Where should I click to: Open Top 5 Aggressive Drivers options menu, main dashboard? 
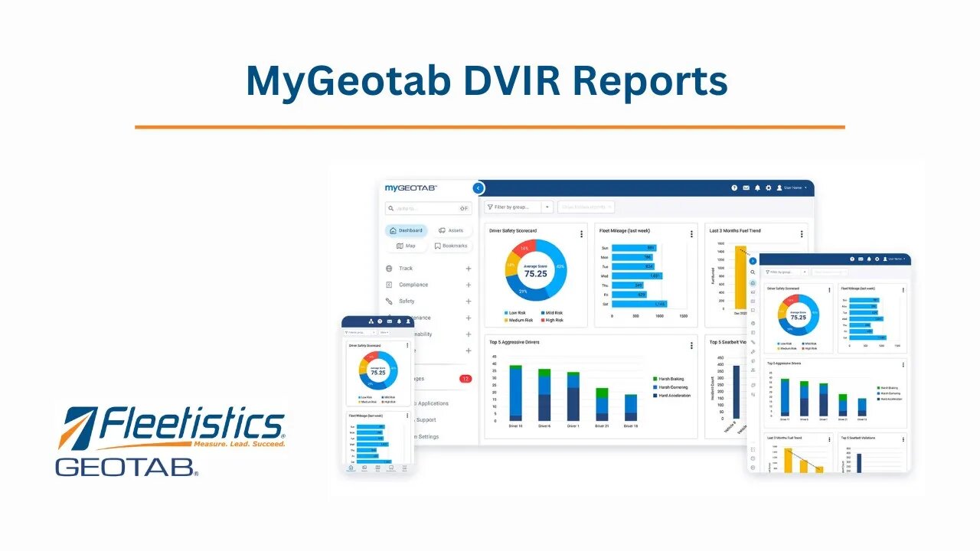point(691,345)
